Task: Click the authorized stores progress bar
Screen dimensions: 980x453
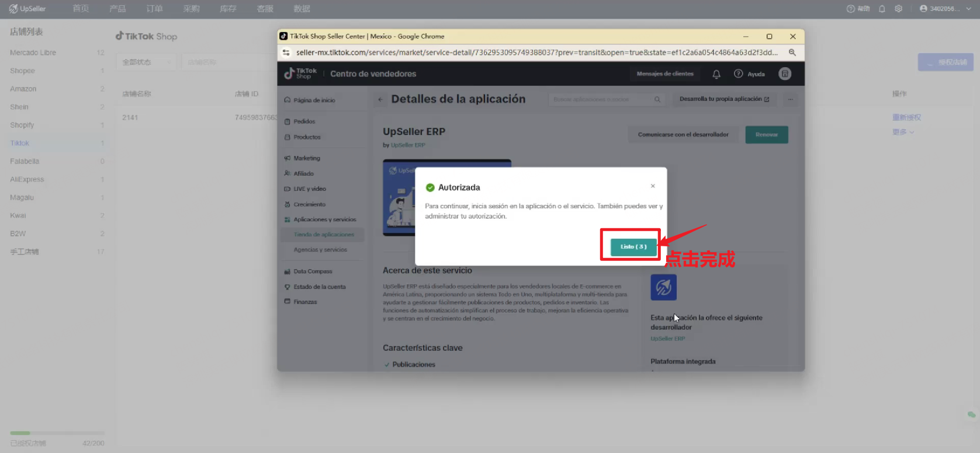Action: 57,433
